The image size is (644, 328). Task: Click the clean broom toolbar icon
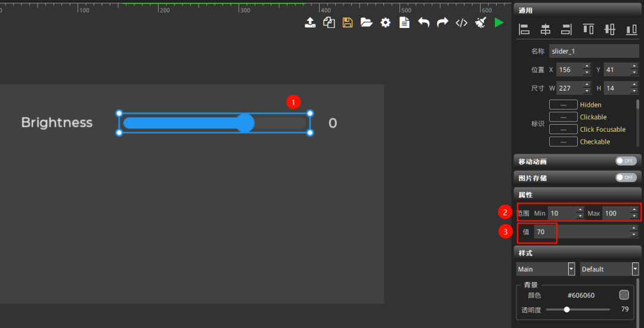pos(481,23)
